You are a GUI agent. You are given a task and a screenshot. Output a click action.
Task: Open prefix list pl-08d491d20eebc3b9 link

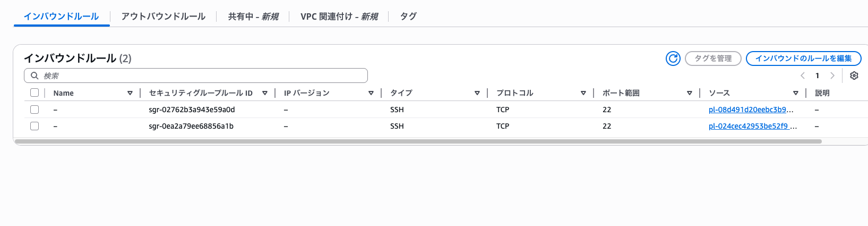751,110
